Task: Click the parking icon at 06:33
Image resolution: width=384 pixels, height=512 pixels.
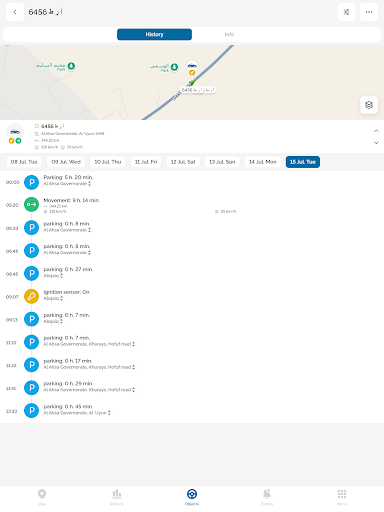Action: point(32,228)
